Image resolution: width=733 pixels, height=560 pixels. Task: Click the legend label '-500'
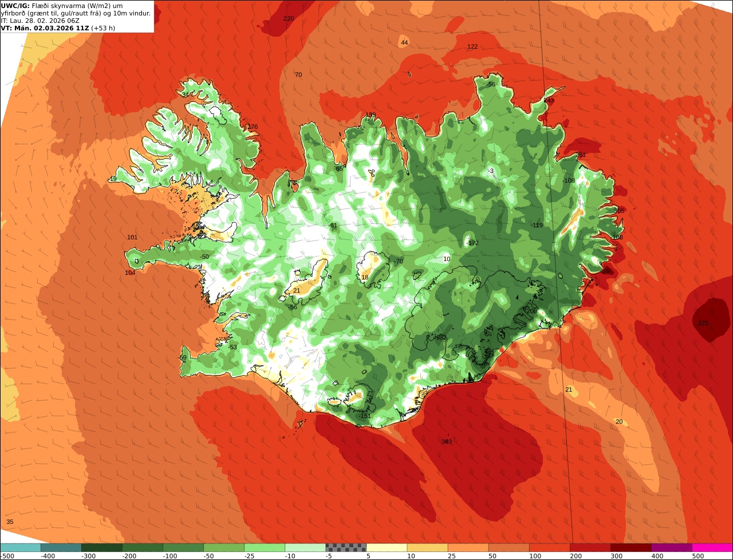7,556
